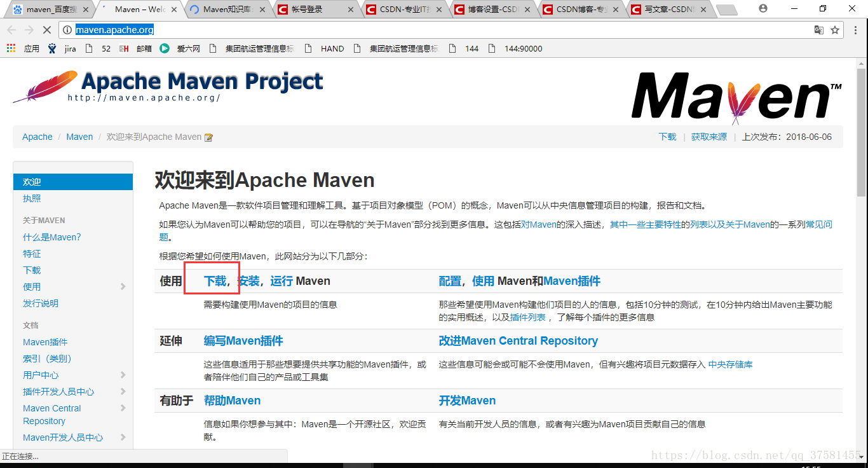Click 运行 link in the 使用 row
Image resolution: width=868 pixels, height=468 pixels.
tap(281, 281)
